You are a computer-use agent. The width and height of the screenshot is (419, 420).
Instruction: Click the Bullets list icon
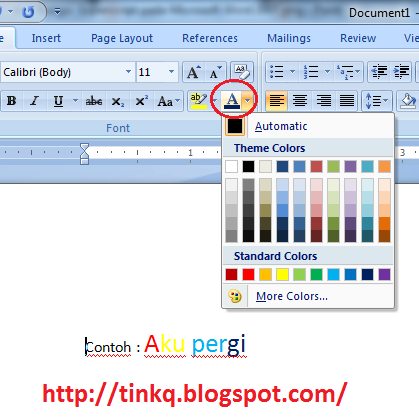[277, 72]
